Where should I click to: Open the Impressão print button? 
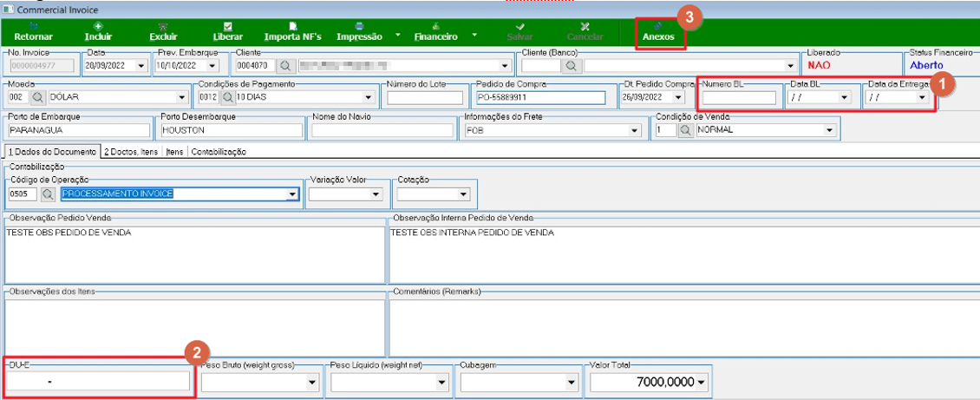point(359,32)
